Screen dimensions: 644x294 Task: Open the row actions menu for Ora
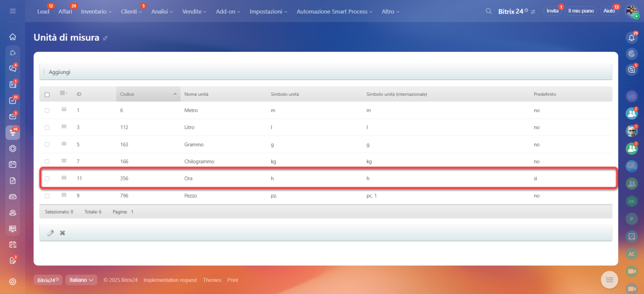64,178
